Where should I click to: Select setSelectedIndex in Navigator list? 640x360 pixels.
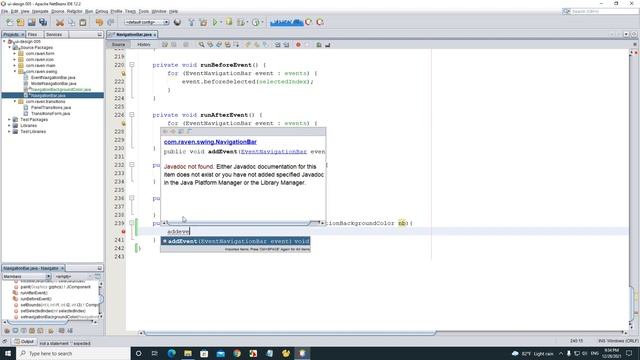click(53, 311)
